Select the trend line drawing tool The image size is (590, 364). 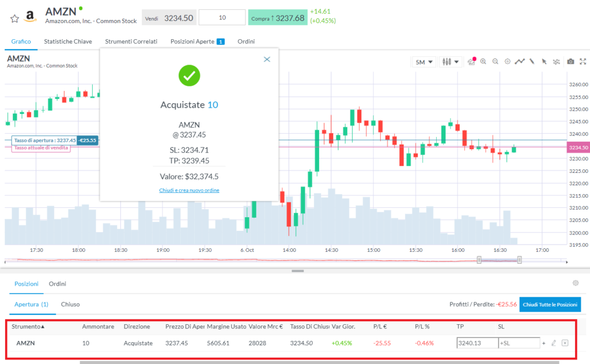(520, 61)
